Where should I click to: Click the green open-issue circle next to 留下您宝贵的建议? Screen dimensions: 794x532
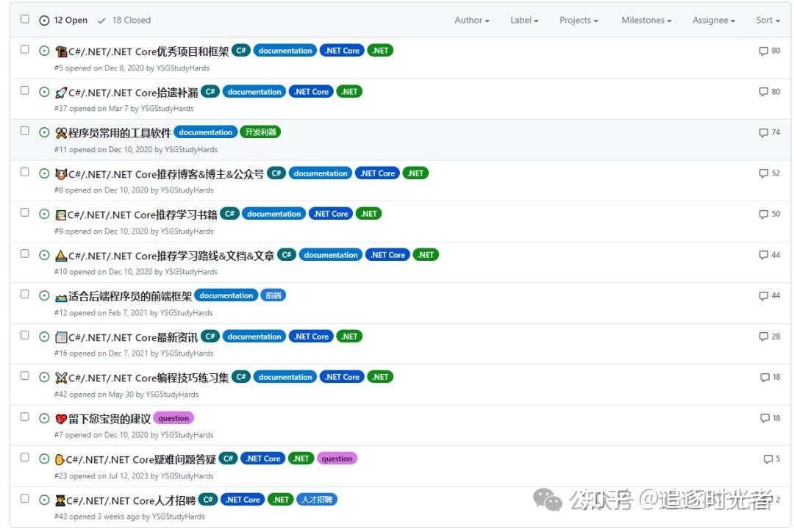click(x=45, y=417)
